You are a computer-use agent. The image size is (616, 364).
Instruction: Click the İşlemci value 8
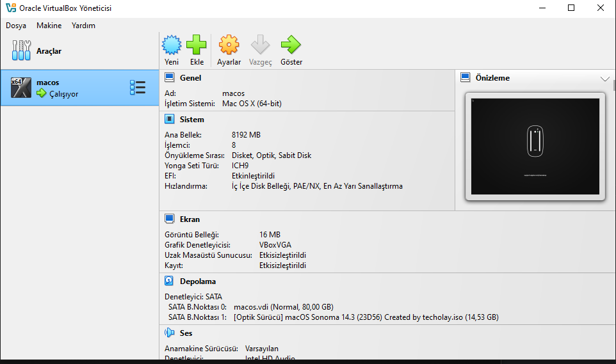[x=234, y=145]
